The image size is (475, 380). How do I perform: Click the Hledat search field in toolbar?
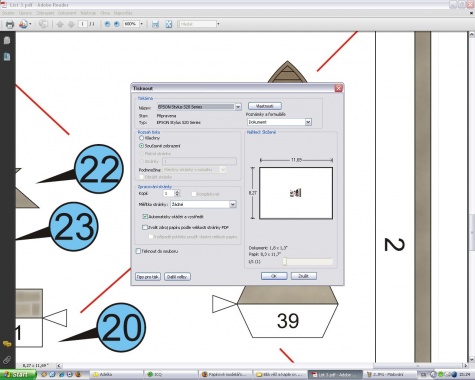point(198,24)
